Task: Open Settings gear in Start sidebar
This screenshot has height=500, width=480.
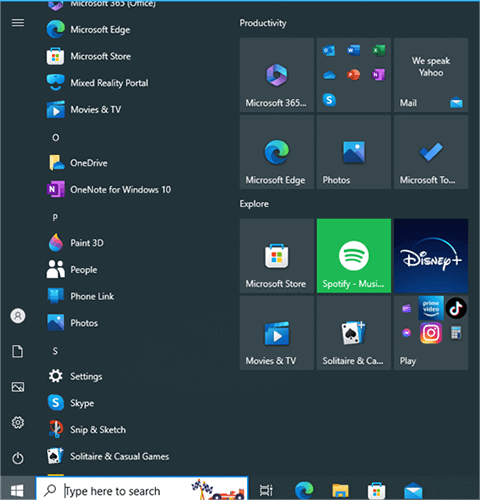Action: (18, 423)
